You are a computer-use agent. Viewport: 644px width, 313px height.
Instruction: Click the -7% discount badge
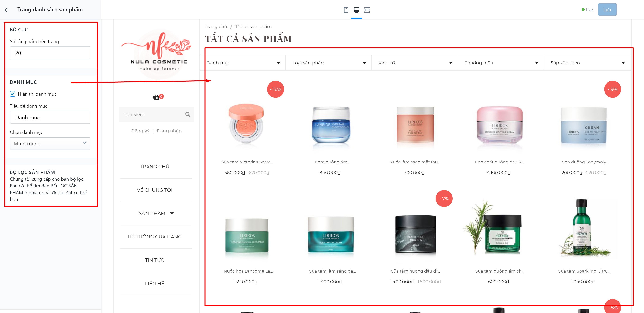pos(444,199)
